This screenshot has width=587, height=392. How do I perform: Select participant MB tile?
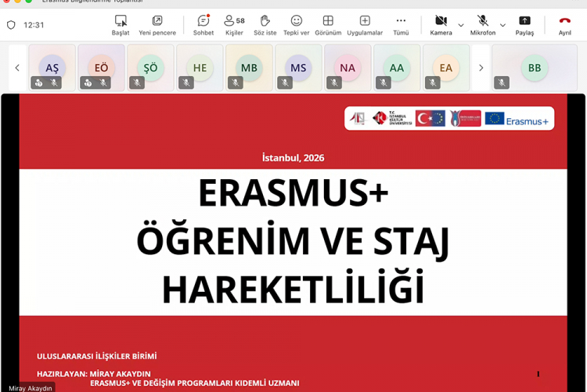(x=249, y=68)
